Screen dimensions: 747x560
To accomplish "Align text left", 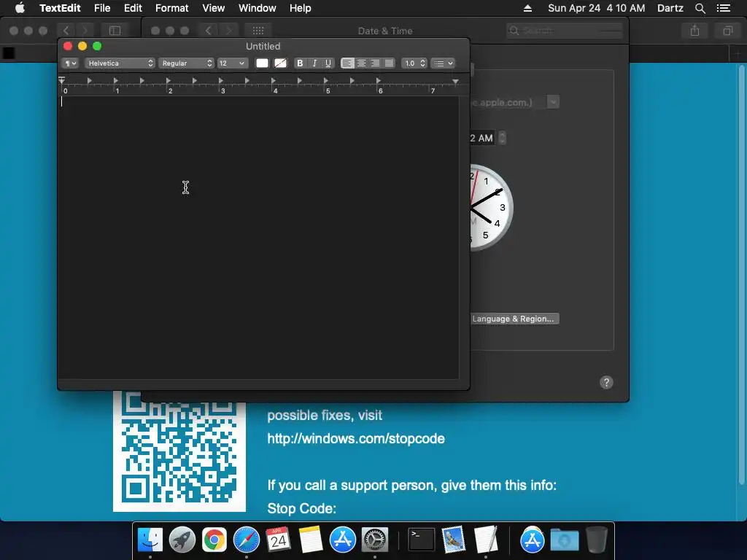I will coord(347,63).
